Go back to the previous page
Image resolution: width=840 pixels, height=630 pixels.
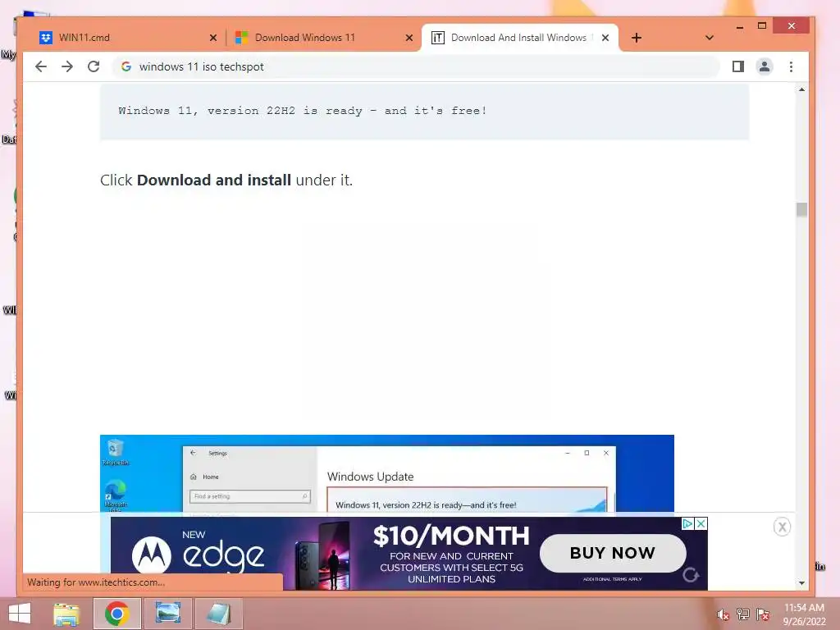click(x=41, y=66)
